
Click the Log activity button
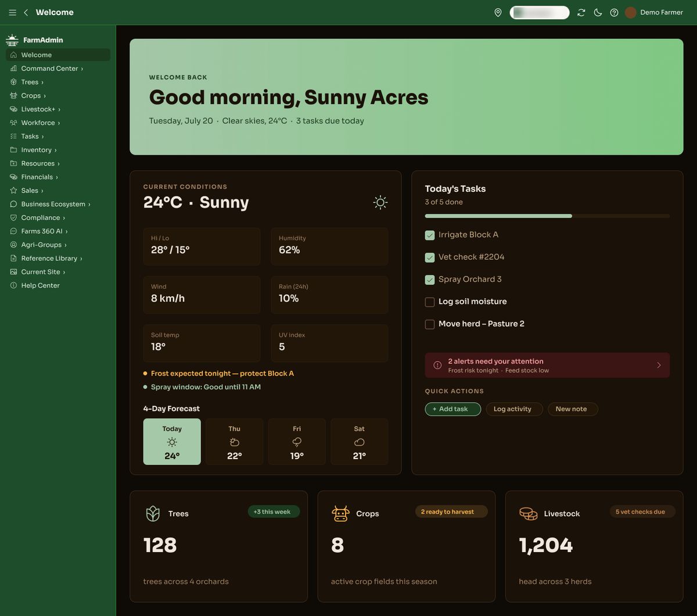[514, 409]
